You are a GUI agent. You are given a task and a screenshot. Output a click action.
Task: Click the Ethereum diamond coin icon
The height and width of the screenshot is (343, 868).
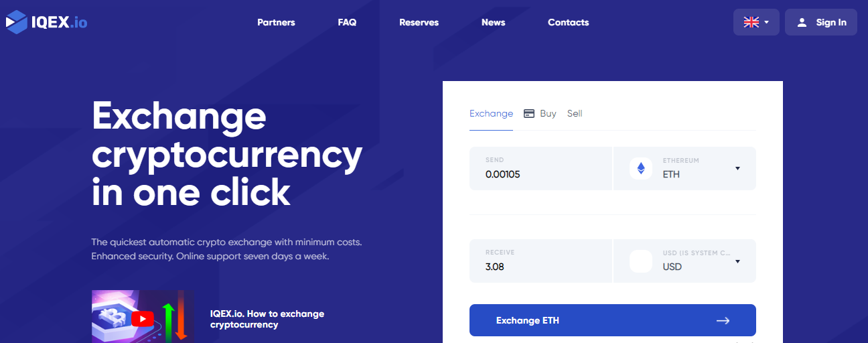pos(641,168)
